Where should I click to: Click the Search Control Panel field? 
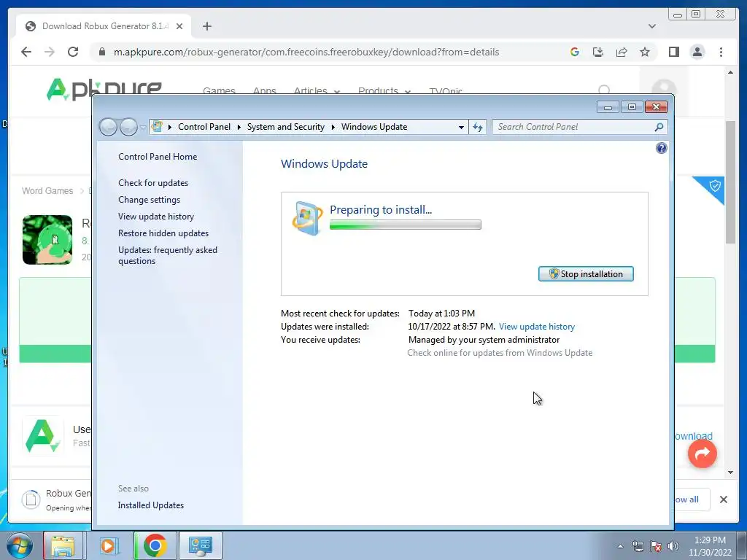[573, 127]
